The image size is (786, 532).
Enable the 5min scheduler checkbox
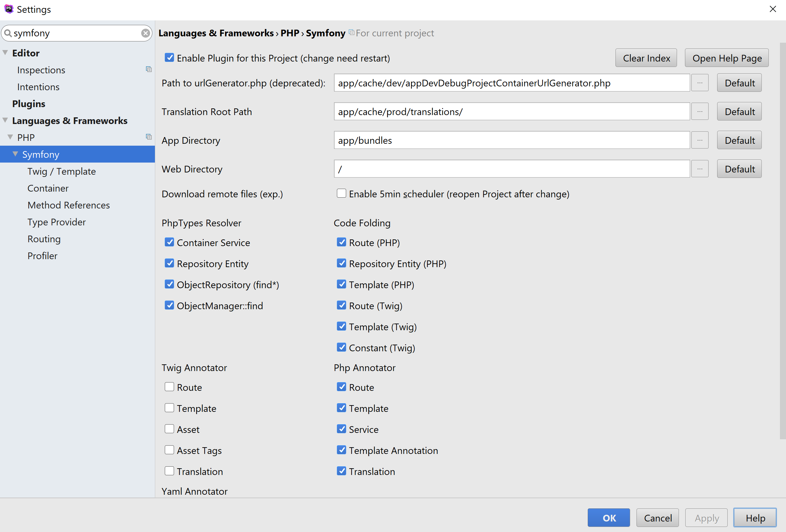(x=342, y=193)
